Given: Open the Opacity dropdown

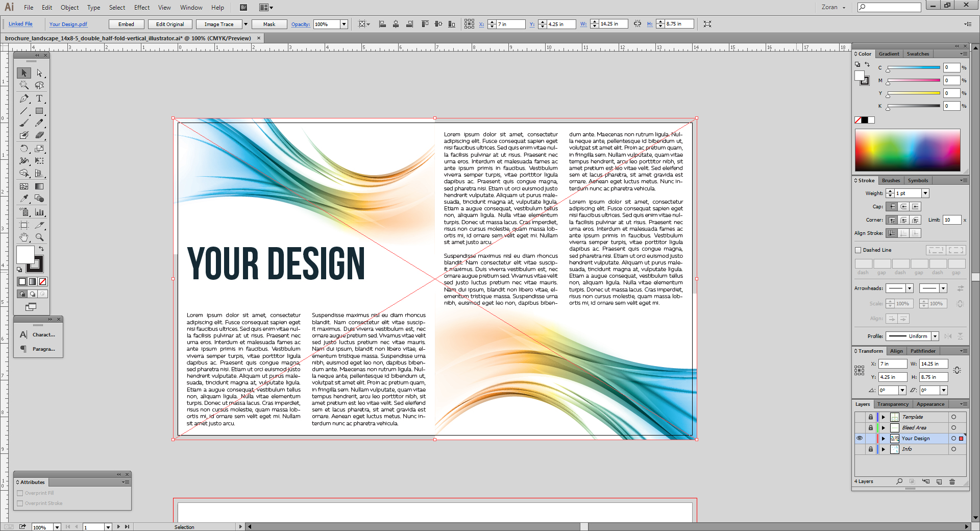Looking at the screenshot, I should (345, 24).
